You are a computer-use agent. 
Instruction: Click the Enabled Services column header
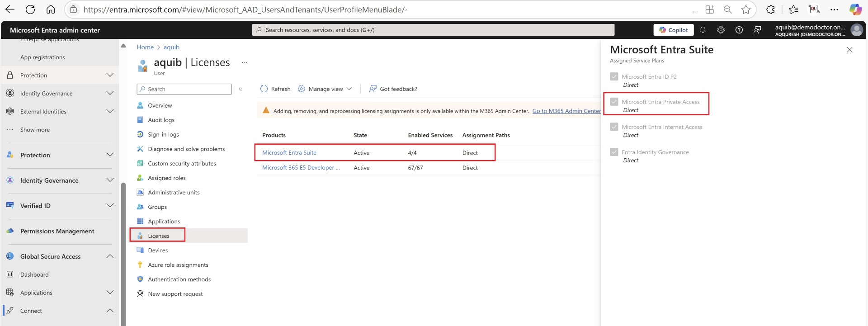[430, 135]
